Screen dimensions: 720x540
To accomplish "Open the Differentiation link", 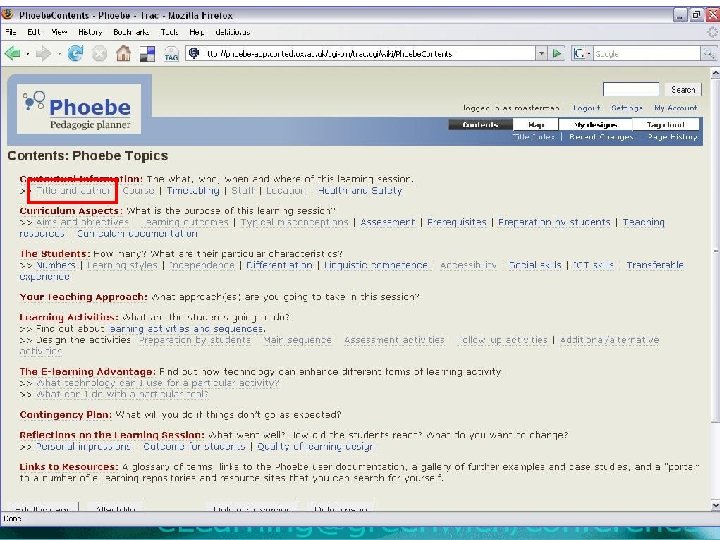I will pos(279,265).
